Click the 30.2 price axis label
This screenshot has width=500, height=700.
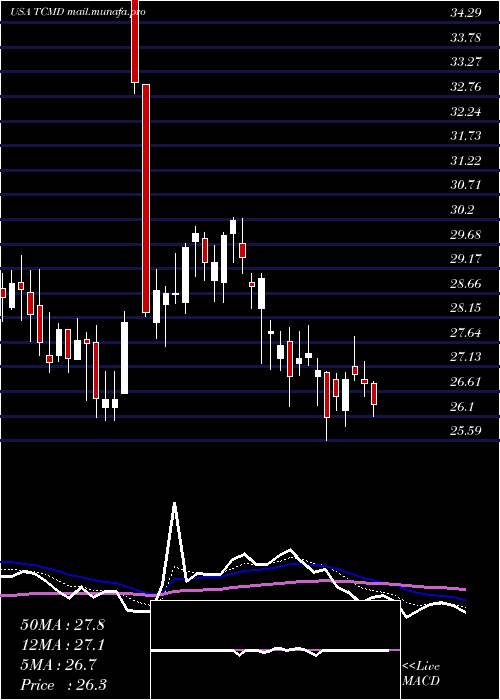pyautogui.click(x=462, y=210)
